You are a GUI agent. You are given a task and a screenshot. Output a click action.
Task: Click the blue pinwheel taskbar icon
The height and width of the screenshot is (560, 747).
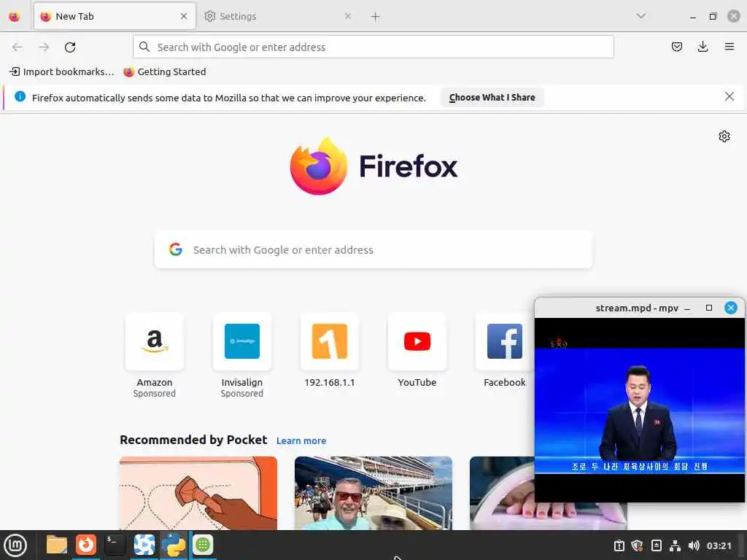click(144, 545)
